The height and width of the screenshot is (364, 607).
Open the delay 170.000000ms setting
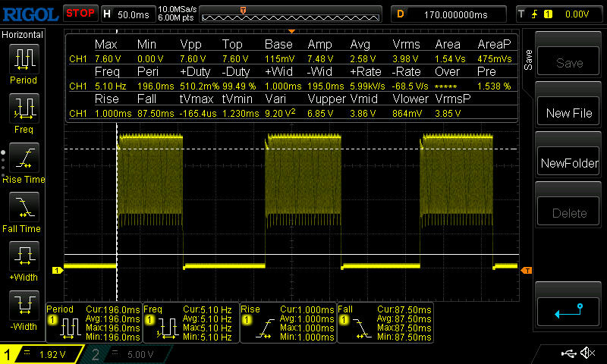coord(449,14)
